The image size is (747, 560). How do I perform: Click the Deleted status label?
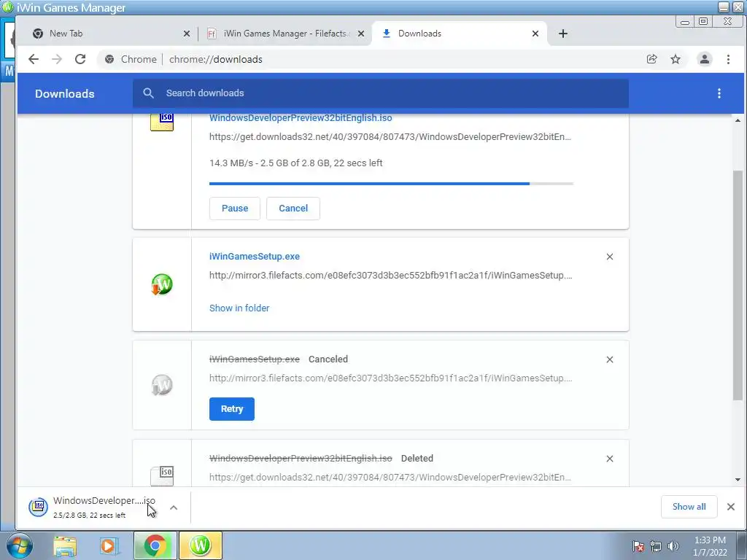(417, 458)
